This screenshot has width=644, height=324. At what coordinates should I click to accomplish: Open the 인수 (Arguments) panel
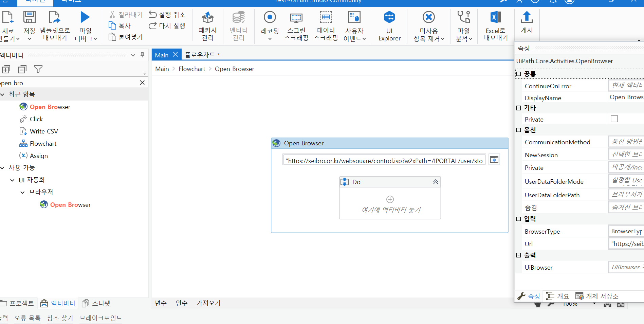coord(182,303)
